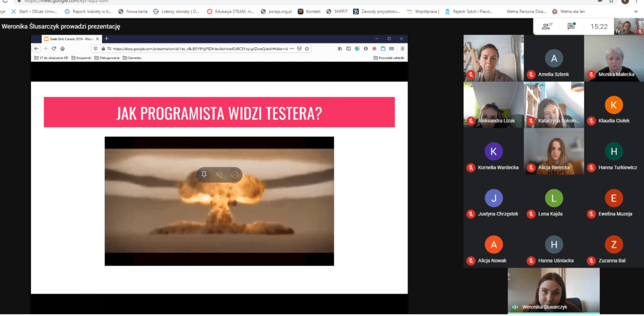
Task: Click the muted-sound icon on the presentation overlay
Action: [x=219, y=174]
